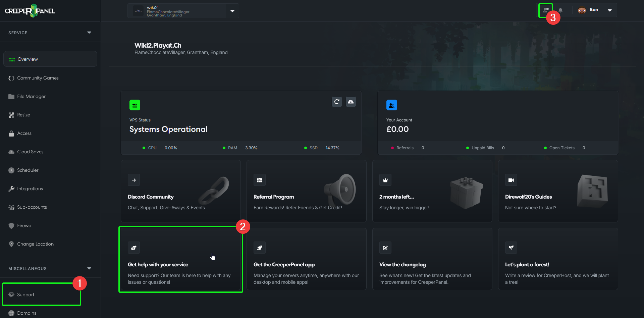The image size is (644, 318).
Task: Click the CreeperPanel logo
Action: pos(30,11)
